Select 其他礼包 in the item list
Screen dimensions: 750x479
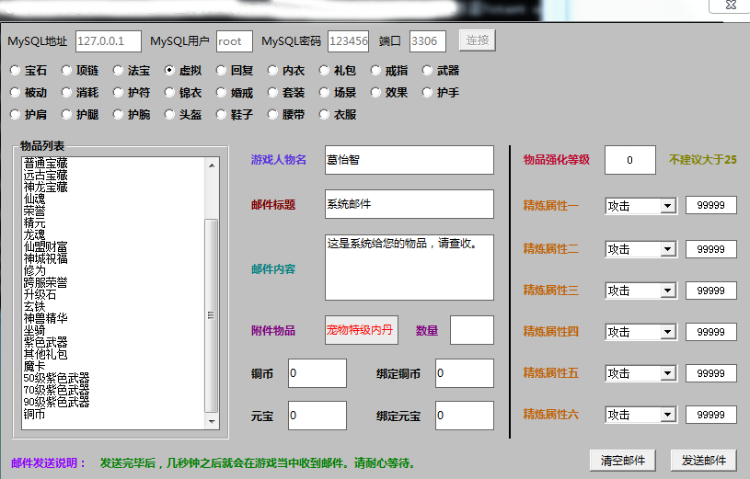46,354
